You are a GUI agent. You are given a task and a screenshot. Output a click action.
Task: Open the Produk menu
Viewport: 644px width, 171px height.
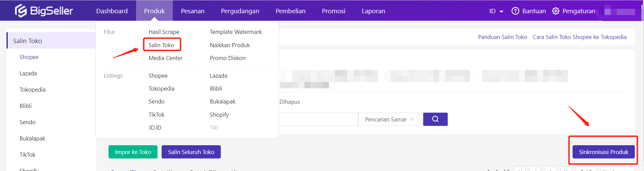point(154,11)
